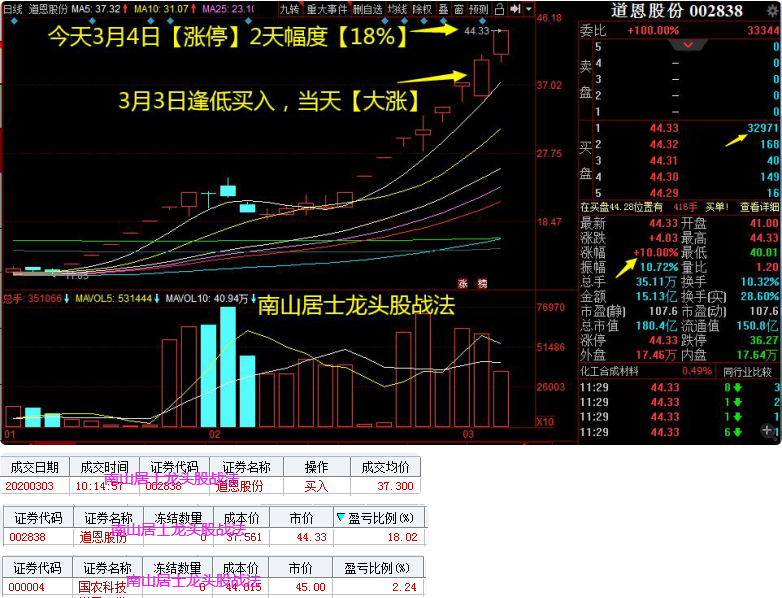Click the 叠 overlay button
The height and width of the screenshot is (598, 782).
[x=443, y=9]
